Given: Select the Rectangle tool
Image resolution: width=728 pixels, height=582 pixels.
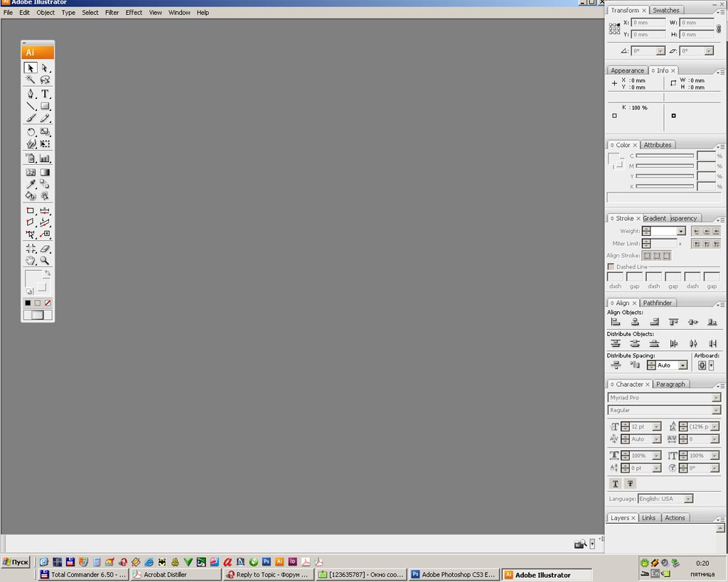Looking at the screenshot, I should (x=45, y=107).
